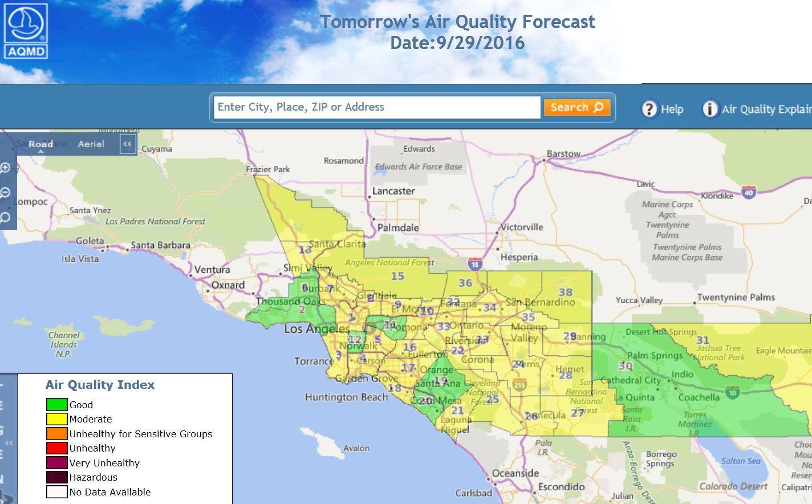Click area 35 near Moreno Valley
Screen dimensions: 812x504
(x=529, y=317)
